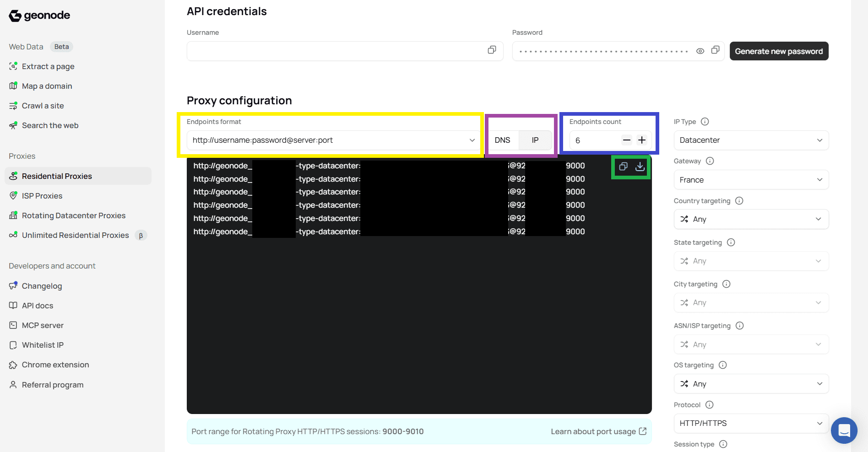Open the API docs link
This screenshot has height=452, width=868.
[x=38, y=306]
